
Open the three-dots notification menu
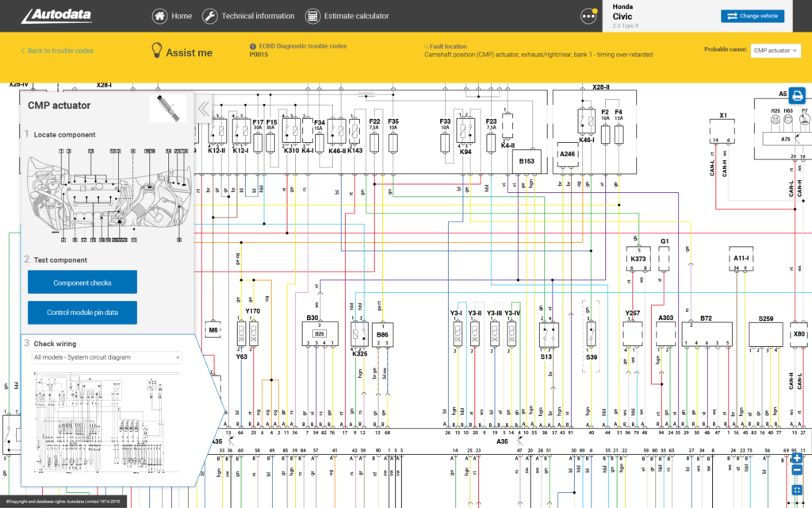(588, 16)
